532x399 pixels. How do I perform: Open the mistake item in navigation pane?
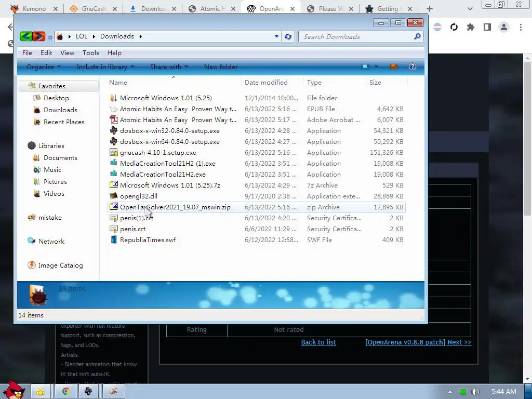coord(50,218)
